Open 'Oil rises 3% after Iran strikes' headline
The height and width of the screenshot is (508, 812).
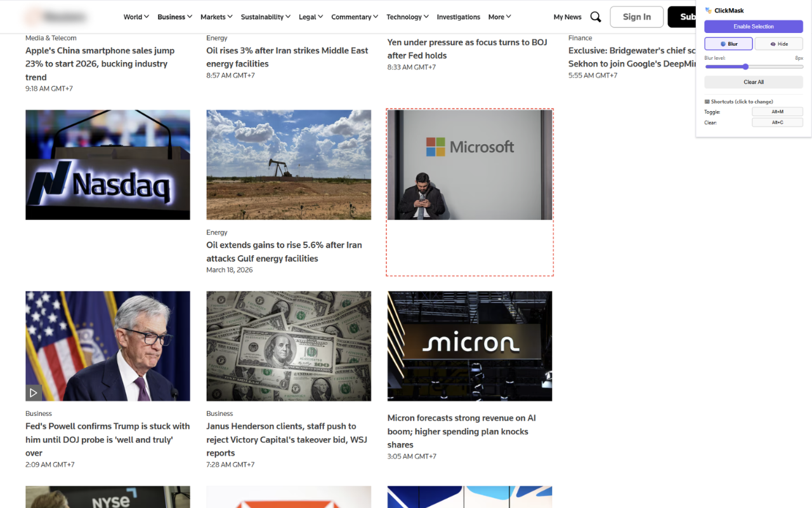coord(287,57)
